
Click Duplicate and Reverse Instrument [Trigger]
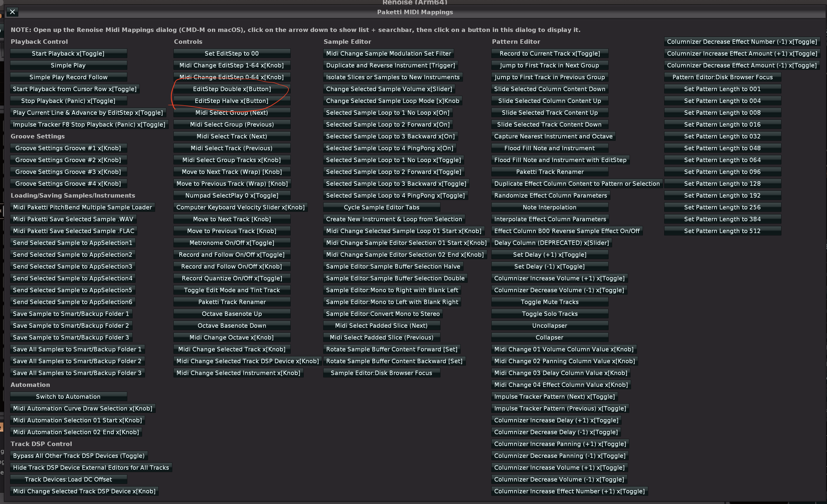[x=390, y=65]
